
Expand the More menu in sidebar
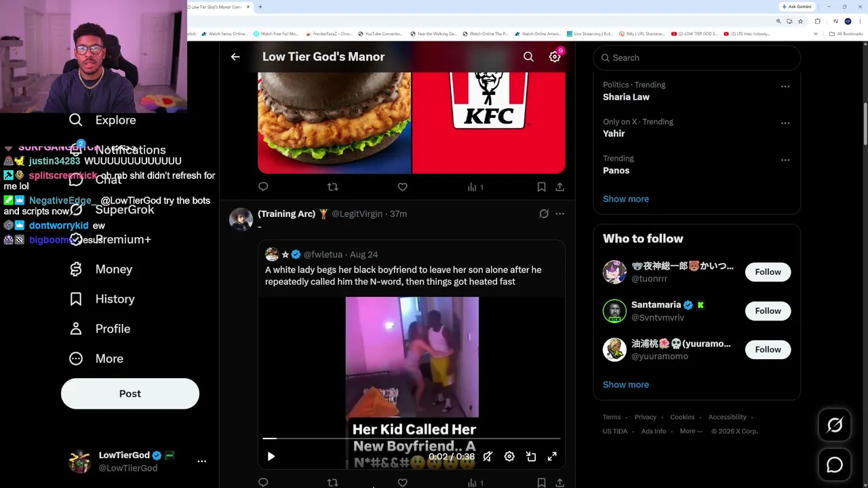(x=96, y=359)
